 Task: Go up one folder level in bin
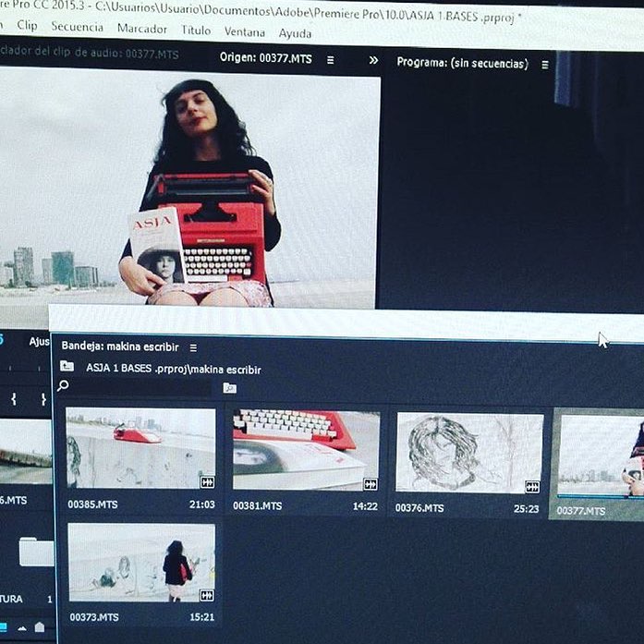(67, 366)
